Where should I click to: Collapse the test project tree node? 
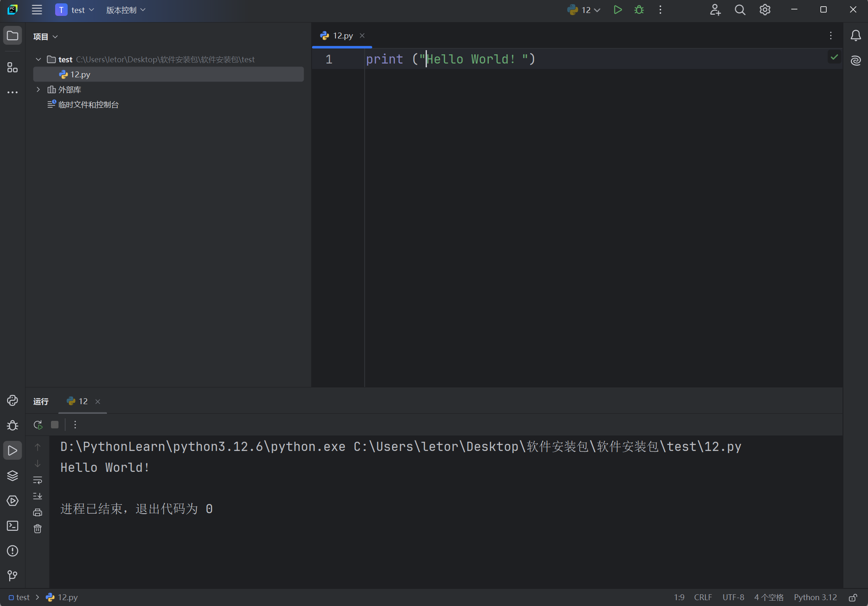38,59
